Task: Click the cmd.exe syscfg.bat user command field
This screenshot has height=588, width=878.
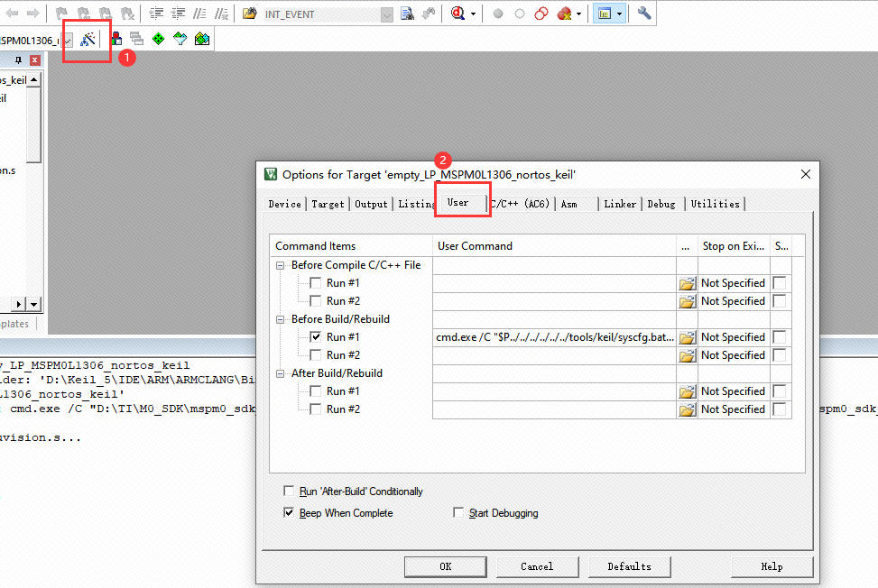Action: pos(554,337)
